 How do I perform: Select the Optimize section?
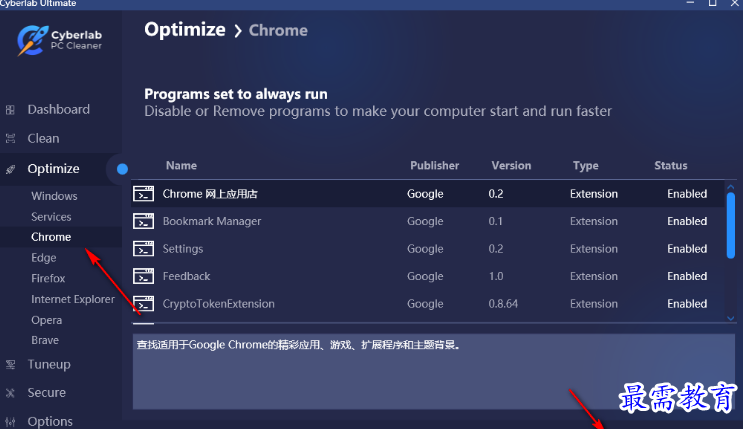[x=53, y=169]
